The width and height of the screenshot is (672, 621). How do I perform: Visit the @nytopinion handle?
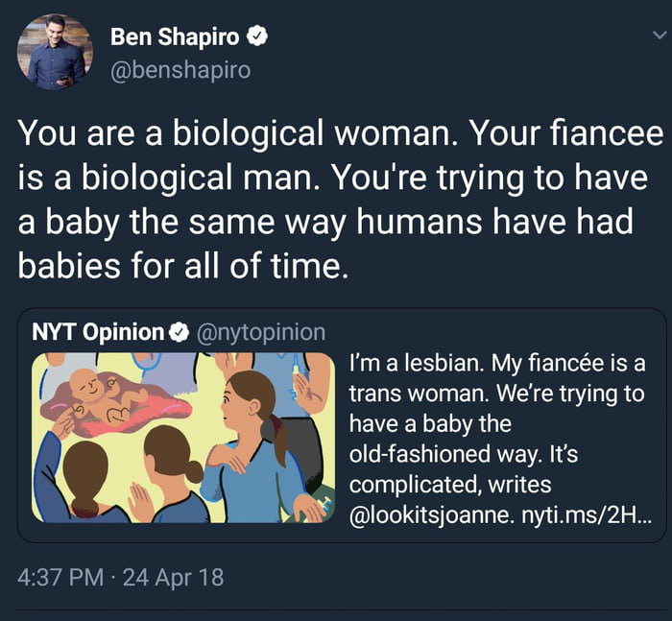(261, 332)
